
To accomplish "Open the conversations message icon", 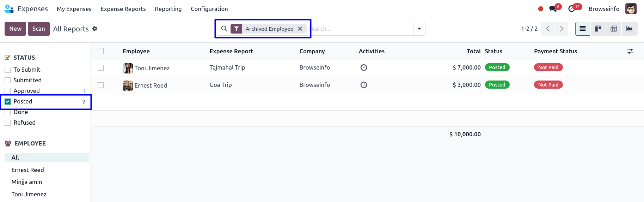I will click(553, 9).
